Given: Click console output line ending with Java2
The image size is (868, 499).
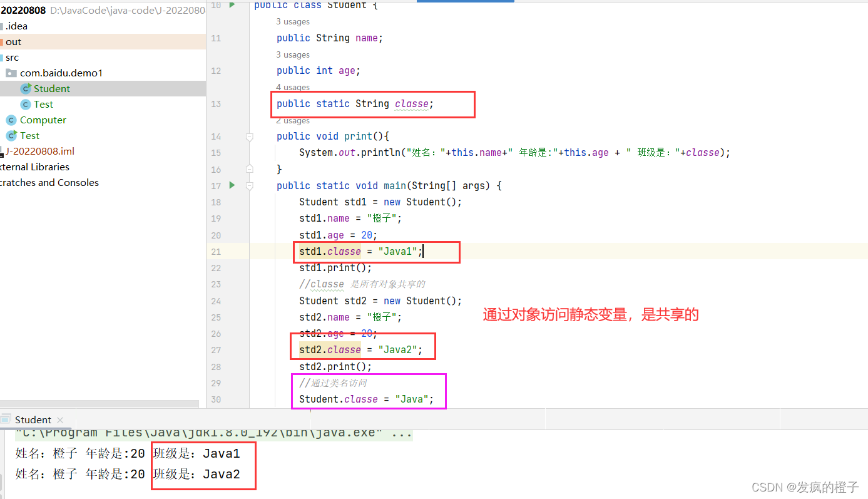Looking at the screenshot, I should 128,474.
